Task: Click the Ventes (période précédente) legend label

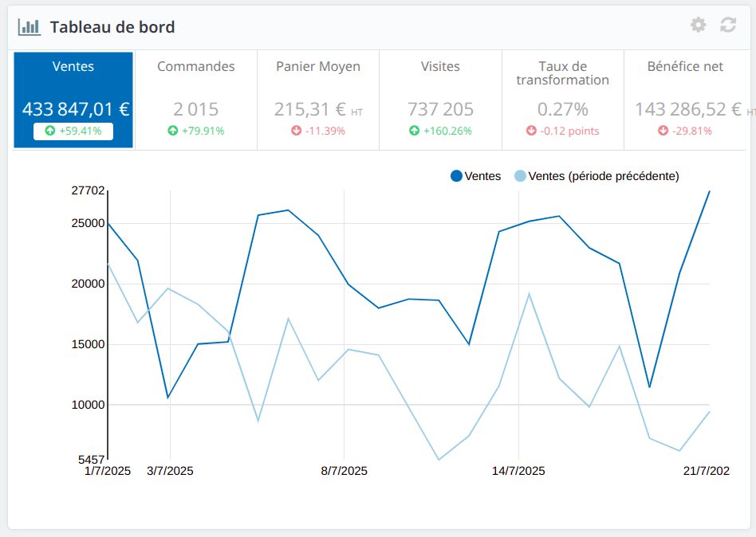Action: (604, 176)
